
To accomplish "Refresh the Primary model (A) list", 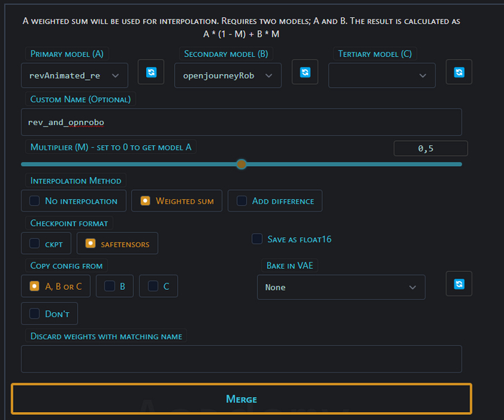I will click(151, 73).
